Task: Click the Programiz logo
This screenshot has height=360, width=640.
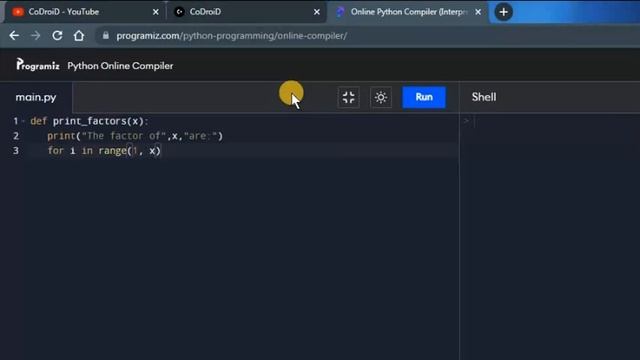Action: pyautogui.click(x=38, y=65)
